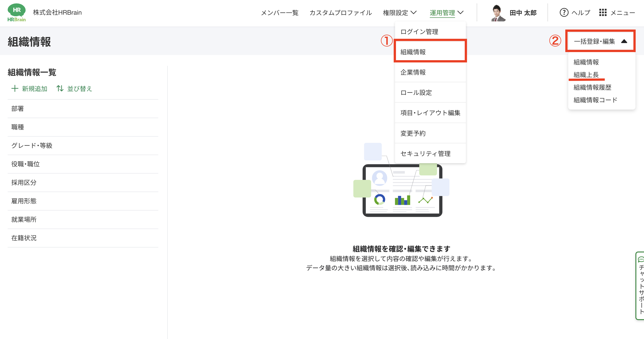Open カスタムプロファイル link

340,13
